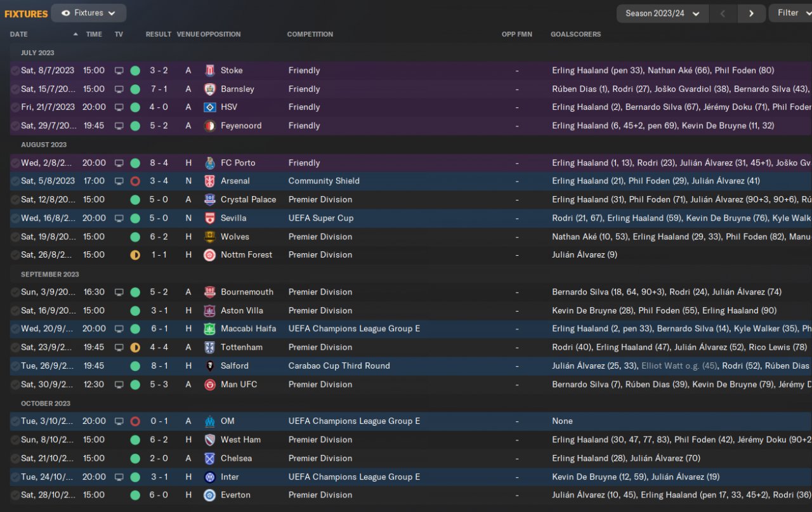
Task: Click the TV icon on the Sevilla fixture
Action: (119, 218)
